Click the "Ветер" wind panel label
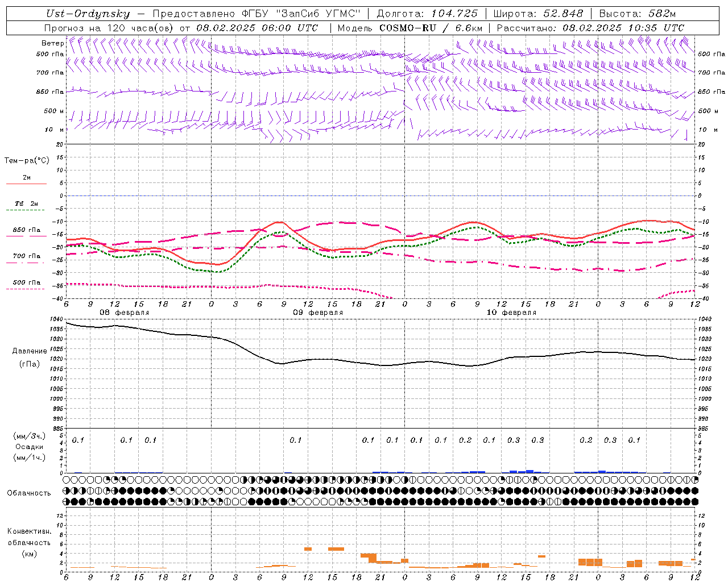 (x=52, y=43)
